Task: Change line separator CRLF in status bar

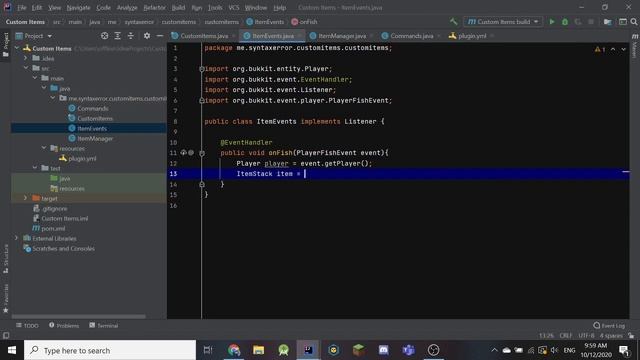Action: (566, 336)
